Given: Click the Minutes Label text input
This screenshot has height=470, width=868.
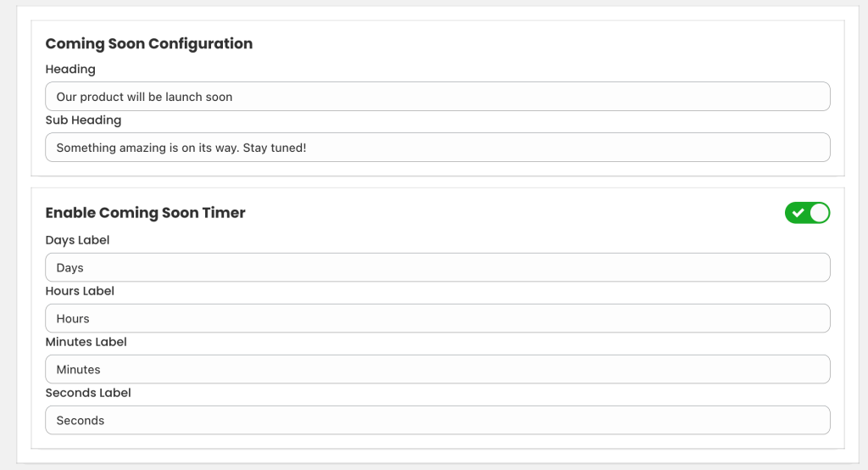Looking at the screenshot, I should (x=437, y=369).
